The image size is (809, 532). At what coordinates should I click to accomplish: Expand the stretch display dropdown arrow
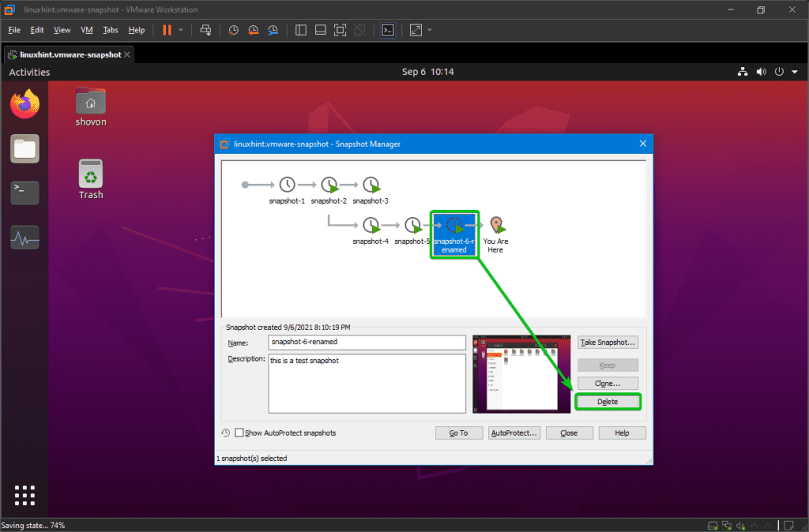click(429, 30)
